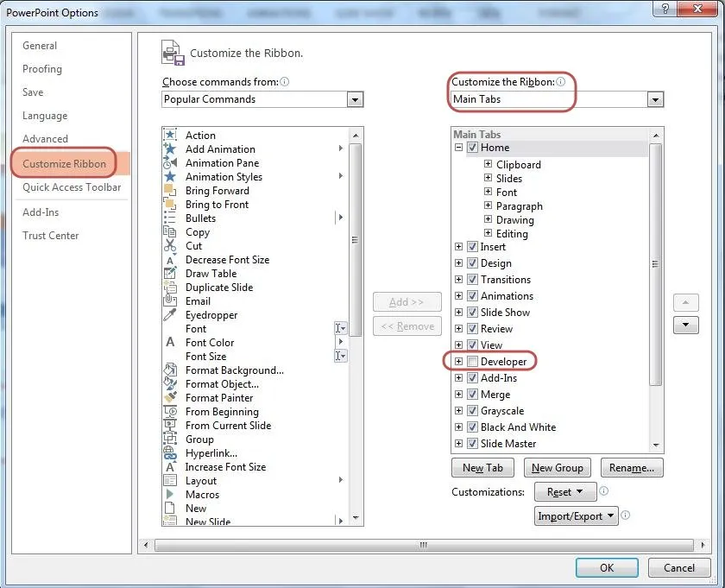
Task: Click the commands list scrollbar down arrow
Action: tap(355, 518)
